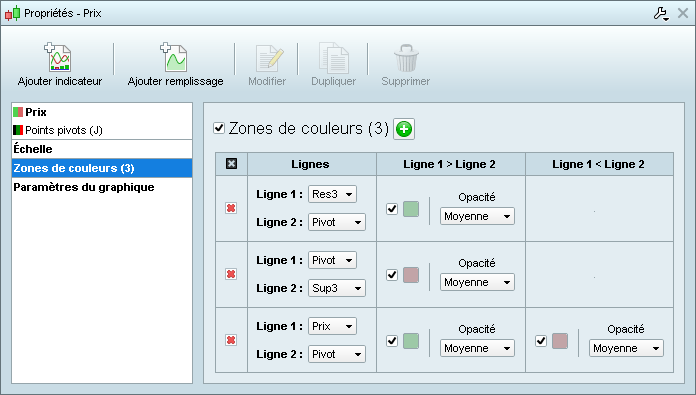Click the candlestick icon in title bar
The image size is (696, 395).
click(12, 13)
